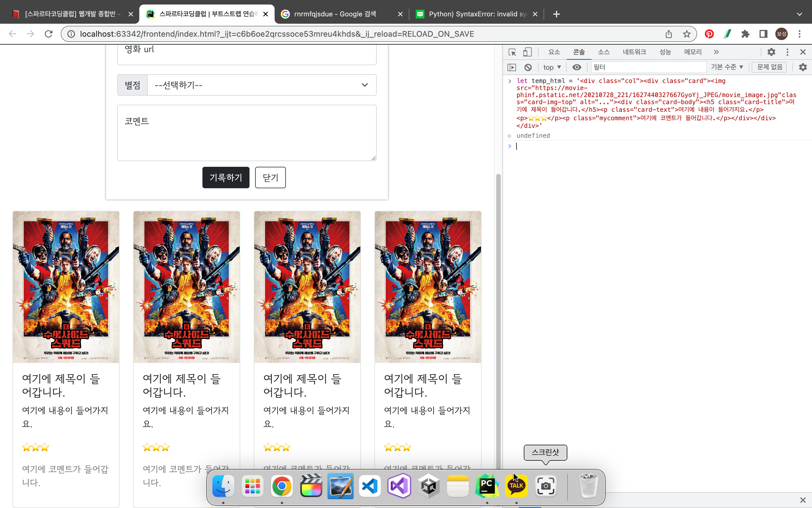Expand the let temp_html console entry
This screenshot has height=508, width=812.
(510, 81)
